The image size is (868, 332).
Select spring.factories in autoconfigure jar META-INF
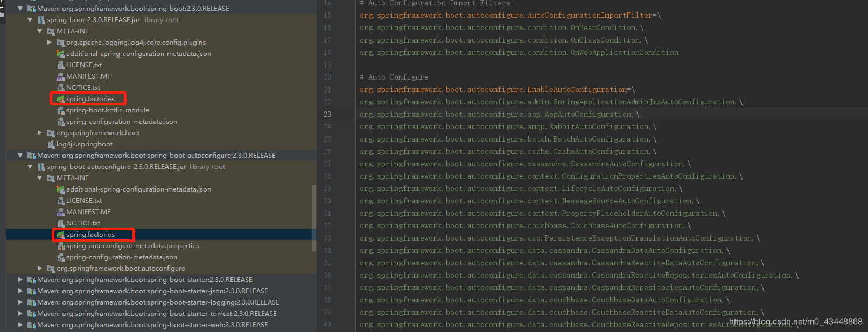90,235
